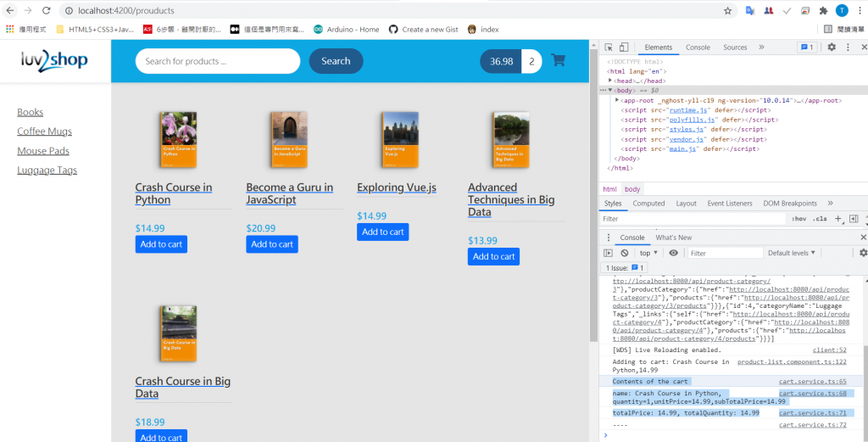Go back with the browser back arrow
Image resolution: width=868 pixels, height=442 pixels.
[x=10, y=10]
